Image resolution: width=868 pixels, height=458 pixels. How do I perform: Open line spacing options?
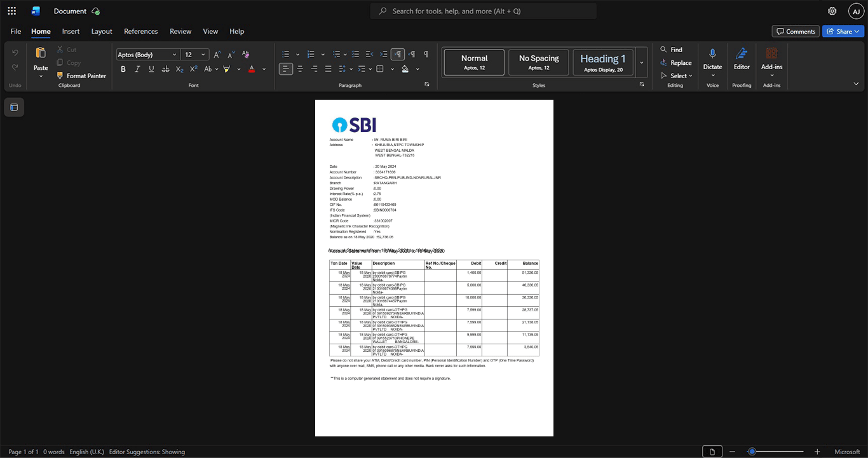pyautogui.click(x=342, y=69)
